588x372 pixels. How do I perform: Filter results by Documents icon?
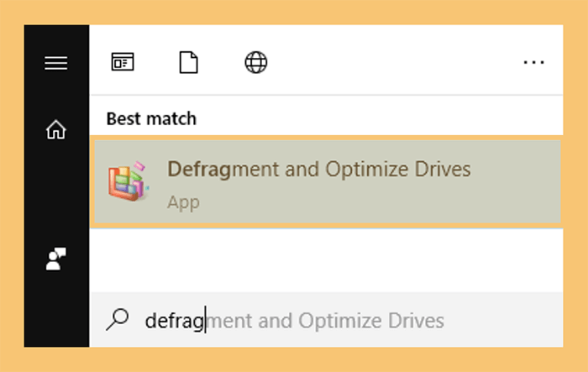tap(189, 62)
